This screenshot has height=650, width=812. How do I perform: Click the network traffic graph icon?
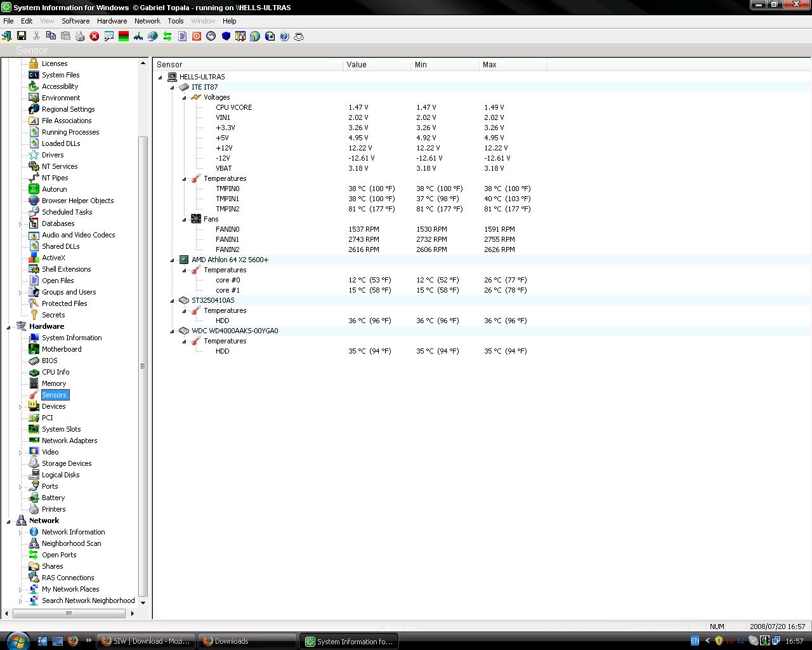tap(138, 36)
